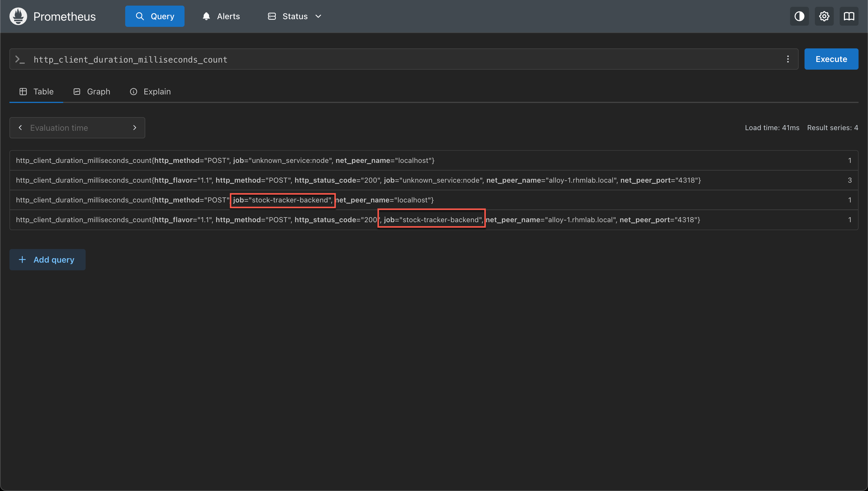Open the Query page
The width and height of the screenshot is (868, 491).
pos(155,16)
